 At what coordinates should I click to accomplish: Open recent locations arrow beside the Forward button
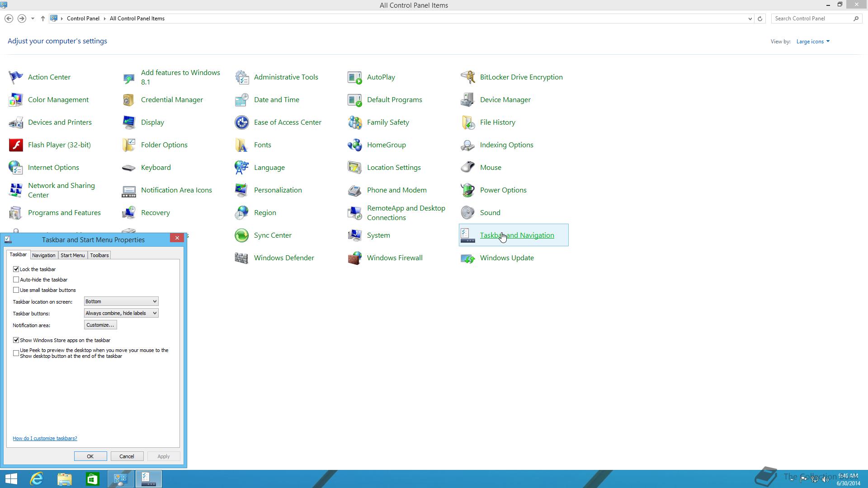point(33,19)
